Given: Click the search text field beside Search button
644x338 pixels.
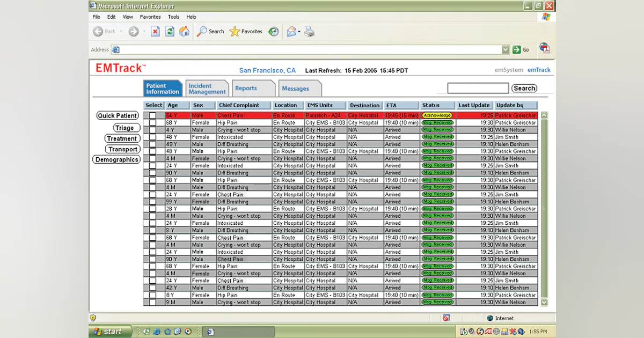Looking at the screenshot, I should 478,88.
